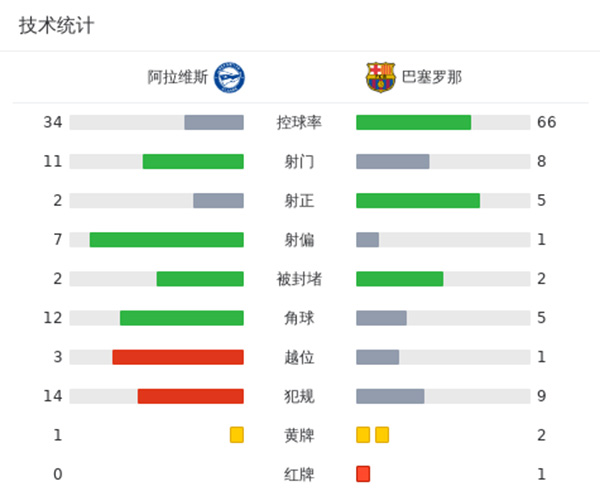Click the Barcelona team crest icon
The width and height of the screenshot is (600, 496).
381,77
